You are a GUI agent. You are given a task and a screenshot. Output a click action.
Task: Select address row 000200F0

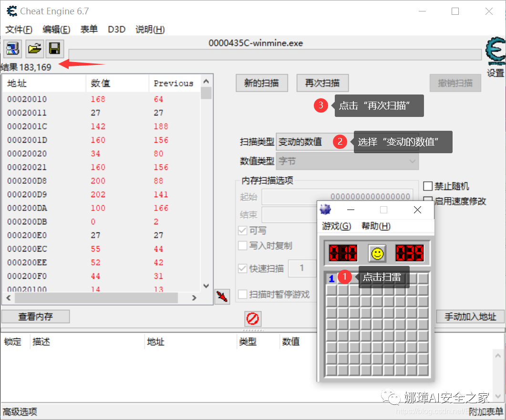[x=102, y=276]
